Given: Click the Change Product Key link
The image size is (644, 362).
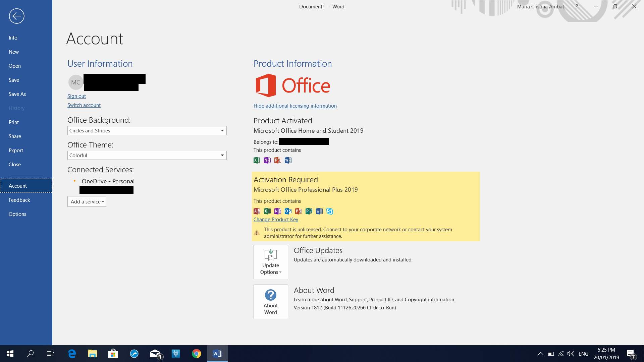Looking at the screenshot, I should click(x=276, y=220).
